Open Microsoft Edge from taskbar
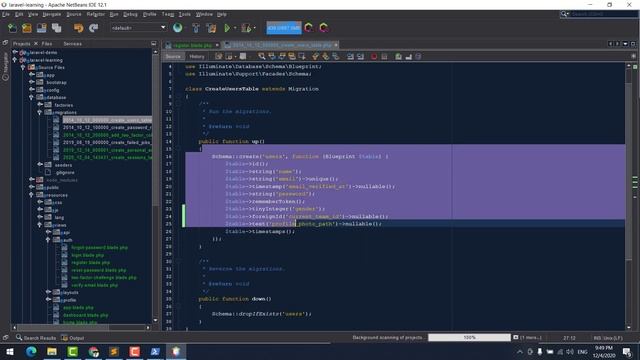640x360 pixels. point(31,351)
